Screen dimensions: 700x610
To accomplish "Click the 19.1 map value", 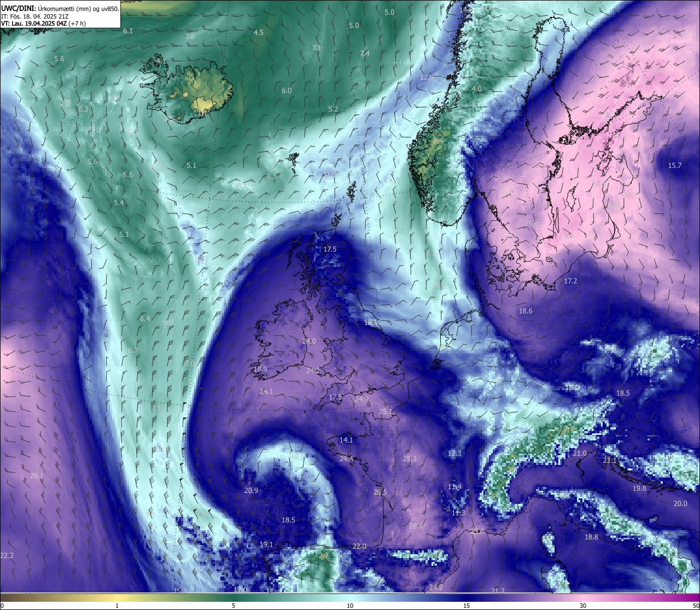I will click(266, 544).
